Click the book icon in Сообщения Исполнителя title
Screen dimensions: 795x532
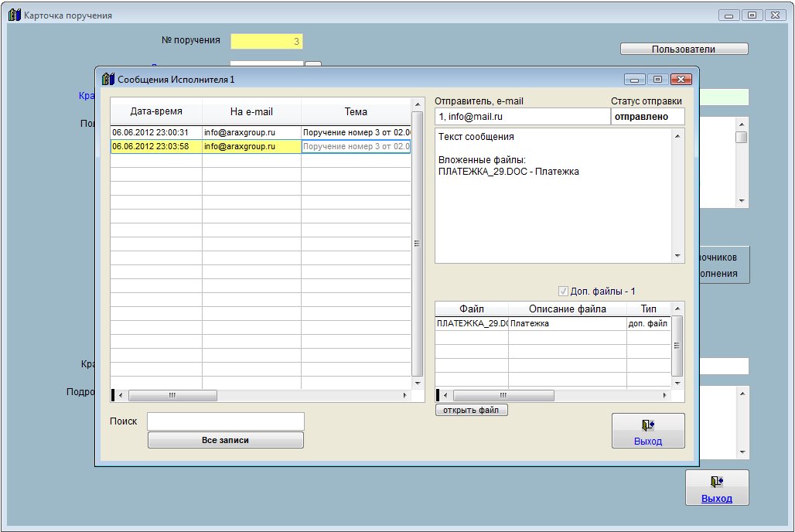coord(108,79)
